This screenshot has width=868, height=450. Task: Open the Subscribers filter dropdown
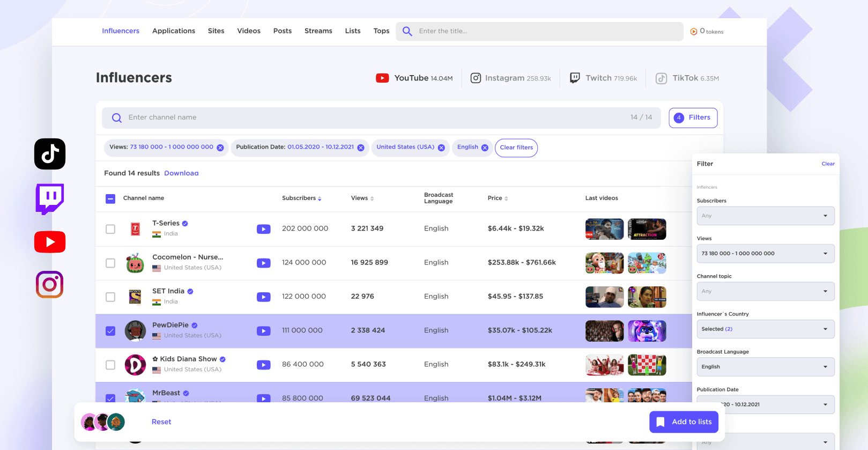[766, 216]
